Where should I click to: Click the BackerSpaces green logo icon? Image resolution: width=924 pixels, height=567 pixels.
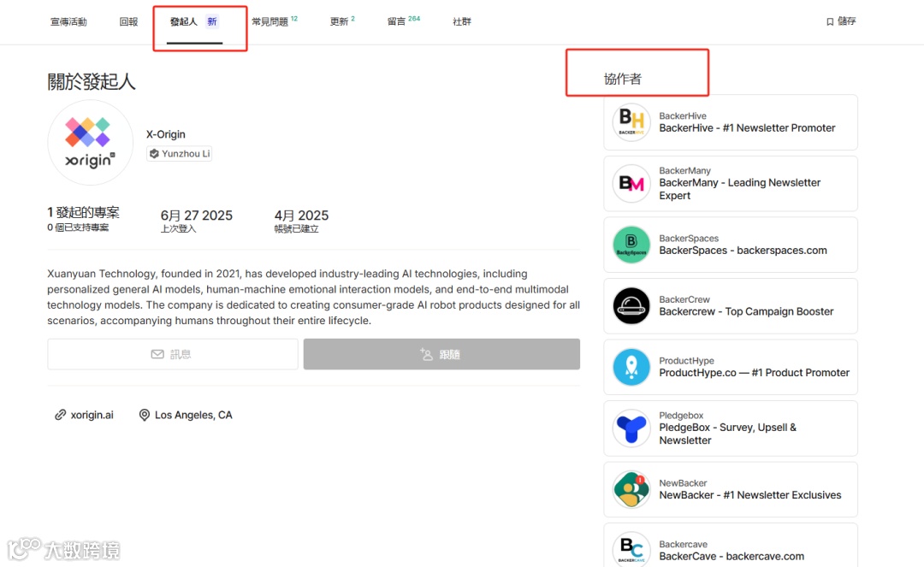631,245
